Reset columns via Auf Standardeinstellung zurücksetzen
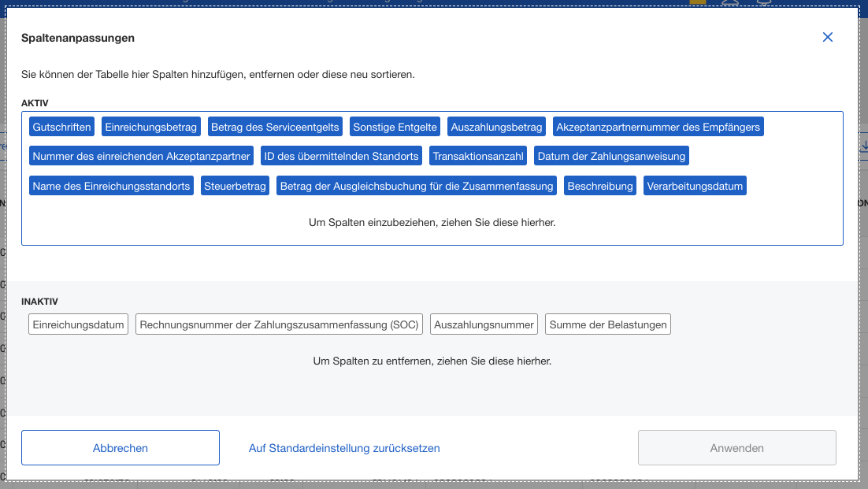The image size is (868, 489). pos(344,447)
